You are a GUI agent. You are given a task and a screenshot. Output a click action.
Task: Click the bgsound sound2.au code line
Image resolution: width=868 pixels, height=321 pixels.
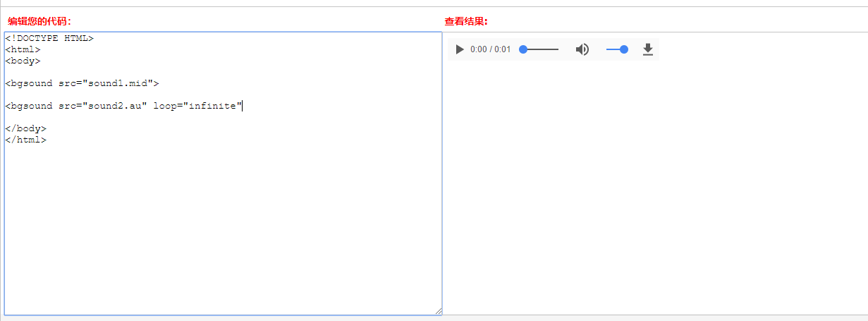[x=76, y=106]
